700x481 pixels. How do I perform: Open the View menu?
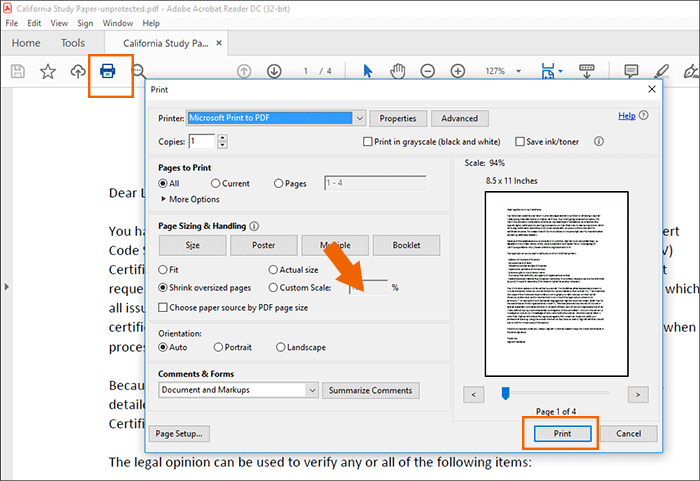pyautogui.click(x=59, y=23)
